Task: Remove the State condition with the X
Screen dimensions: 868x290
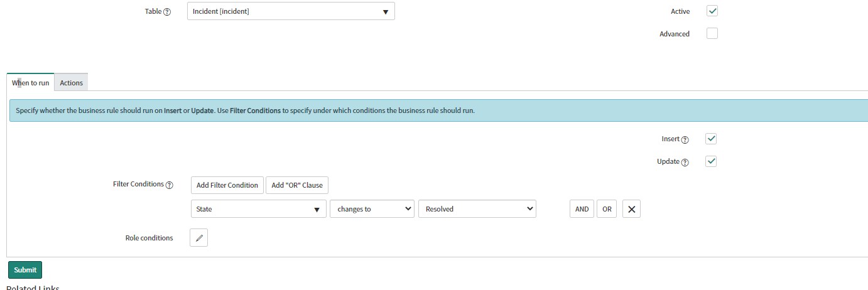Action: tap(631, 209)
